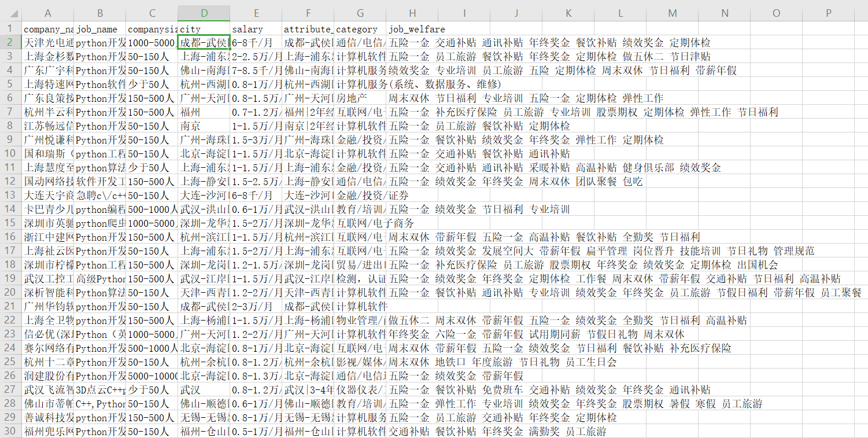Select company cell '润建股份有' in row 26
The image size is (868, 438).
click(x=48, y=376)
